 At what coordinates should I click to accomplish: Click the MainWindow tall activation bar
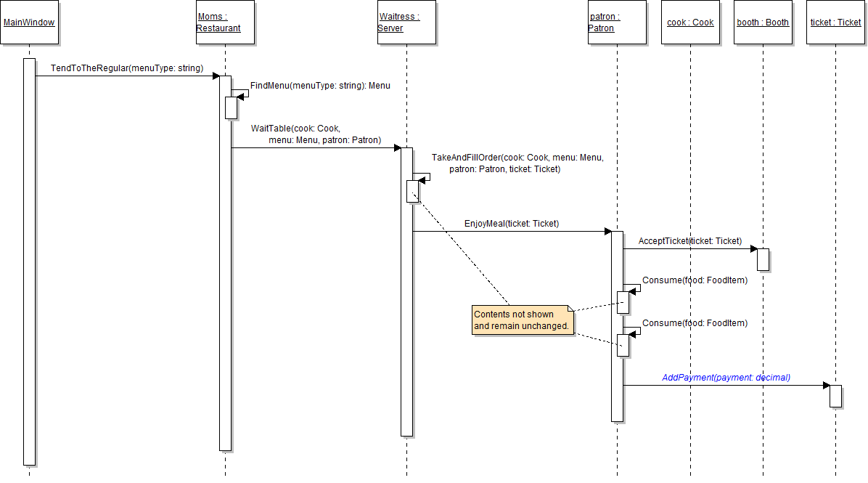[29, 261]
